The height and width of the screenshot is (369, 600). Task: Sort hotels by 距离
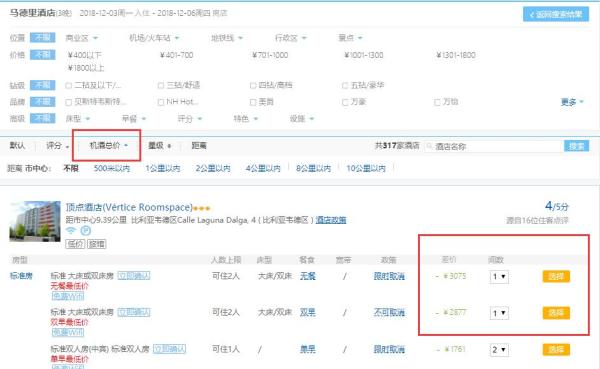click(199, 145)
